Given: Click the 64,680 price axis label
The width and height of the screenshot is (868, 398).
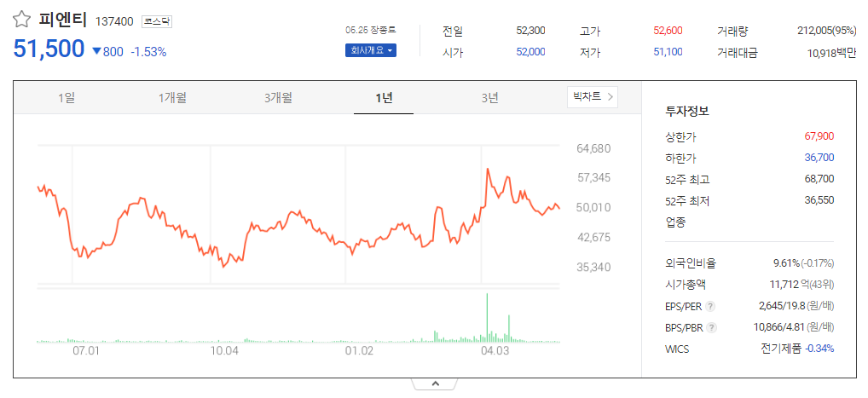Looking at the screenshot, I should (593, 148).
